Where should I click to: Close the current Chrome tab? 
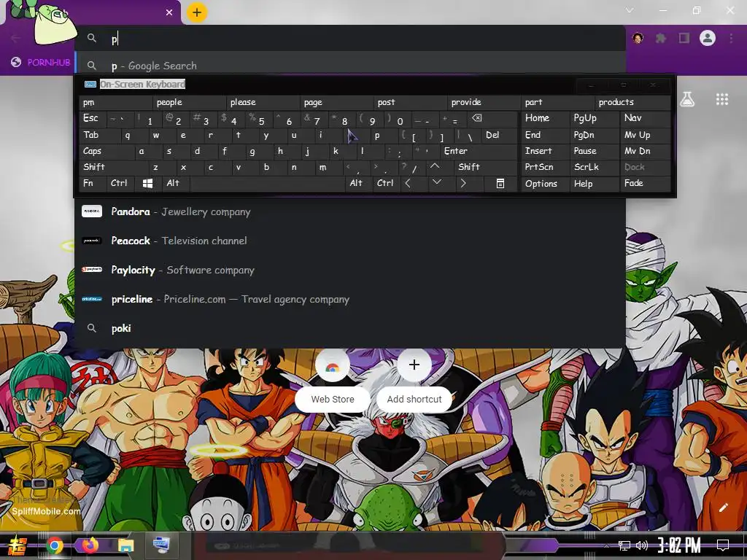[169, 12]
